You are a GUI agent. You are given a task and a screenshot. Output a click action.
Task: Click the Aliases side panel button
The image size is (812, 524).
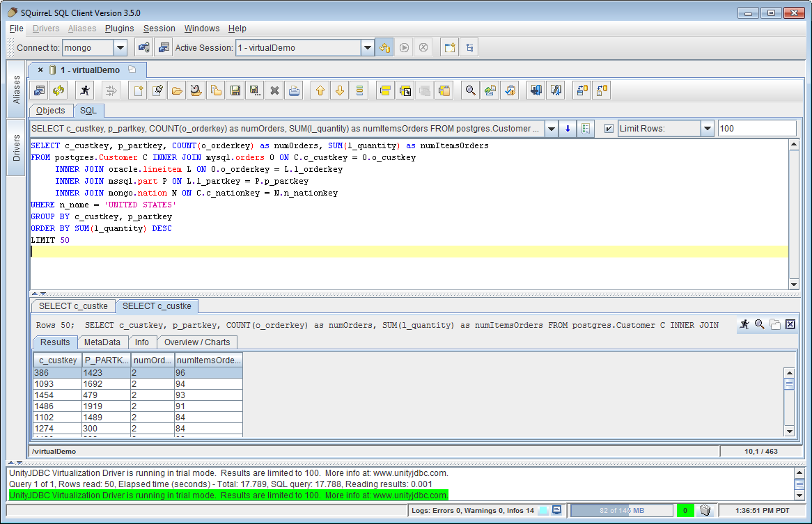pyautogui.click(x=17, y=89)
